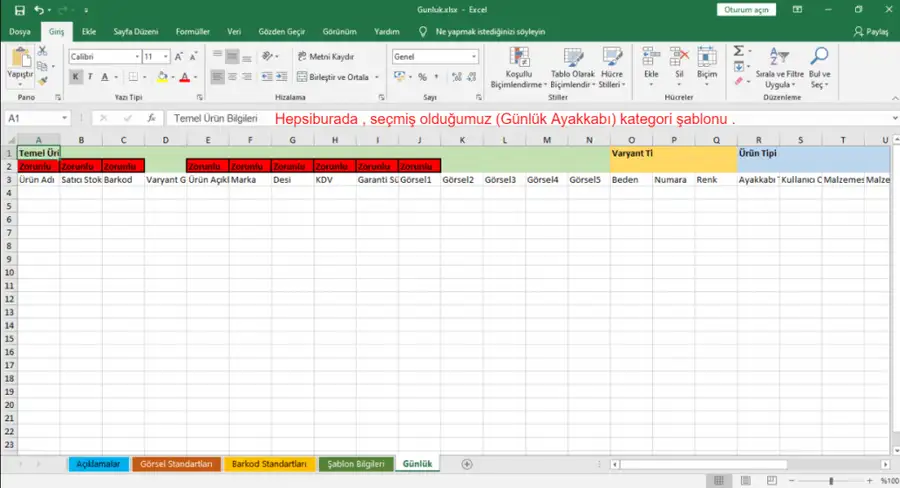Click the red font color swatch
The image size is (900, 488).
[185, 78]
